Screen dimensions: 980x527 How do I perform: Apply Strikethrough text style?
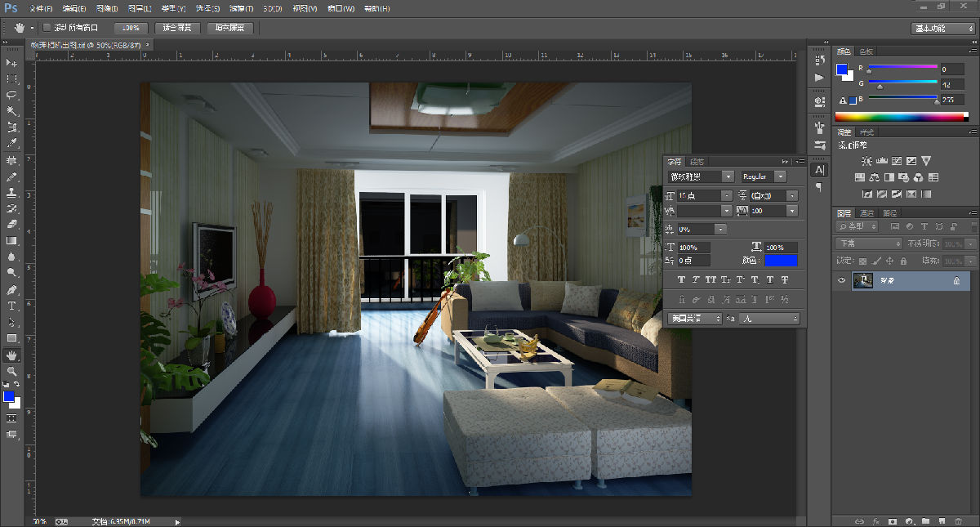click(784, 280)
